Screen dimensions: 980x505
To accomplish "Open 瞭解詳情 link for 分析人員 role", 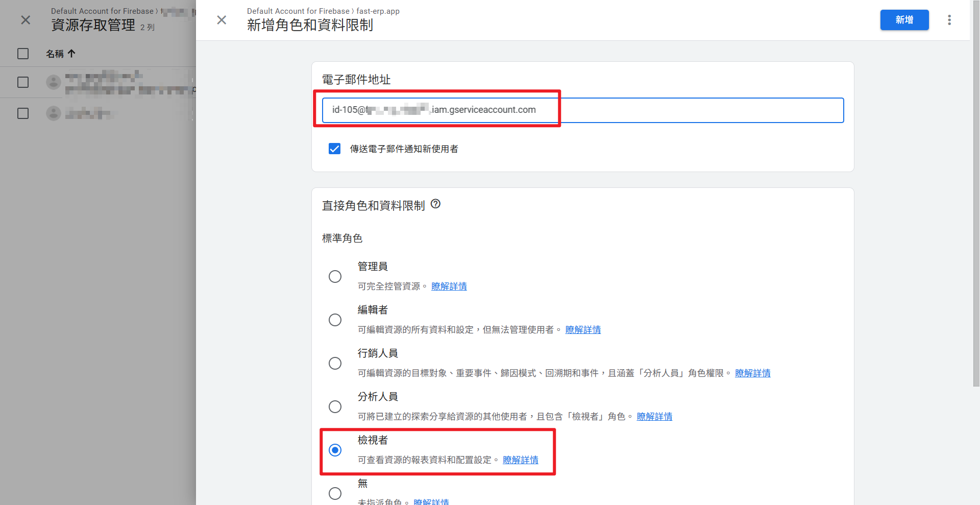I will 654,416.
